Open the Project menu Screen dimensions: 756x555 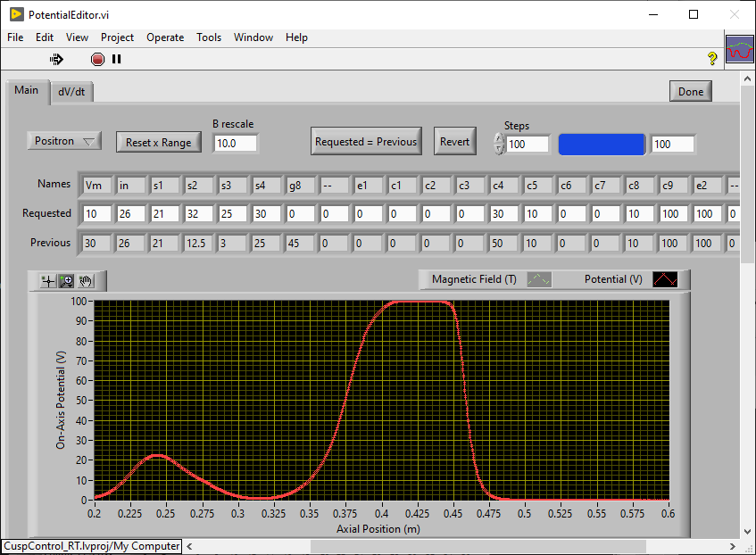(x=117, y=37)
